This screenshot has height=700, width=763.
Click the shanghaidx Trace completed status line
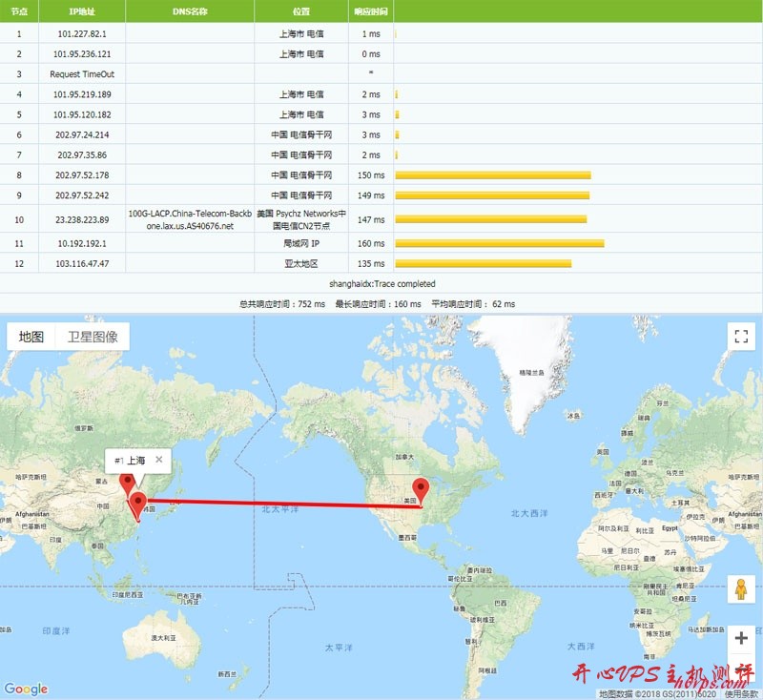pos(381,283)
